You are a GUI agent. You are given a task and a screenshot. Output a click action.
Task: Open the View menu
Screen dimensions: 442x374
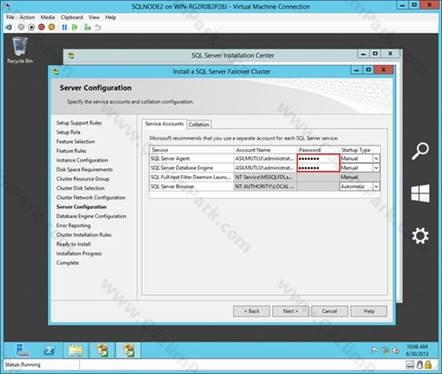tap(94, 17)
